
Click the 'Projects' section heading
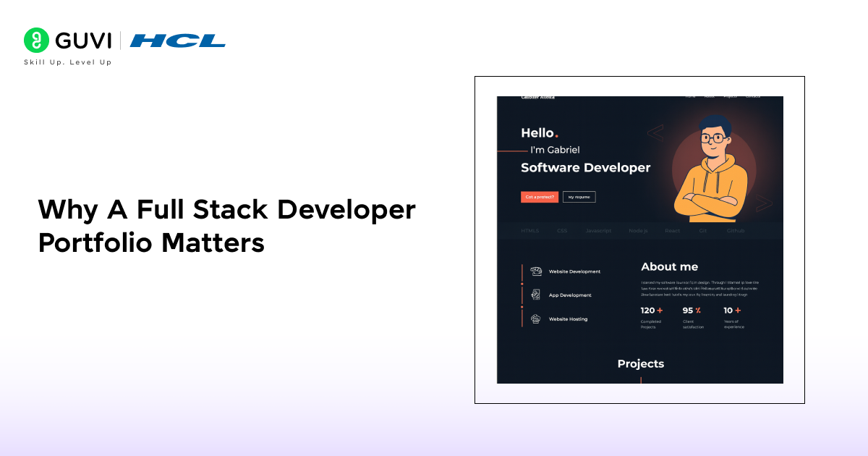[x=640, y=363]
